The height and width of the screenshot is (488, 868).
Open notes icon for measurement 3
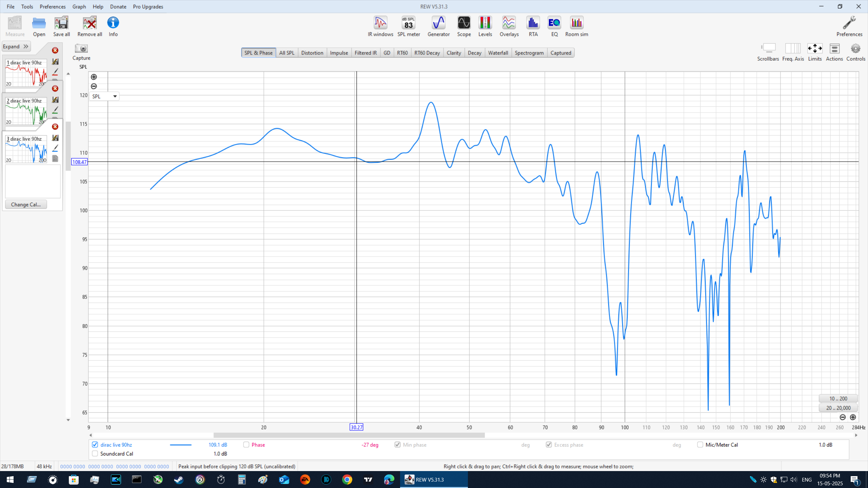click(x=55, y=159)
